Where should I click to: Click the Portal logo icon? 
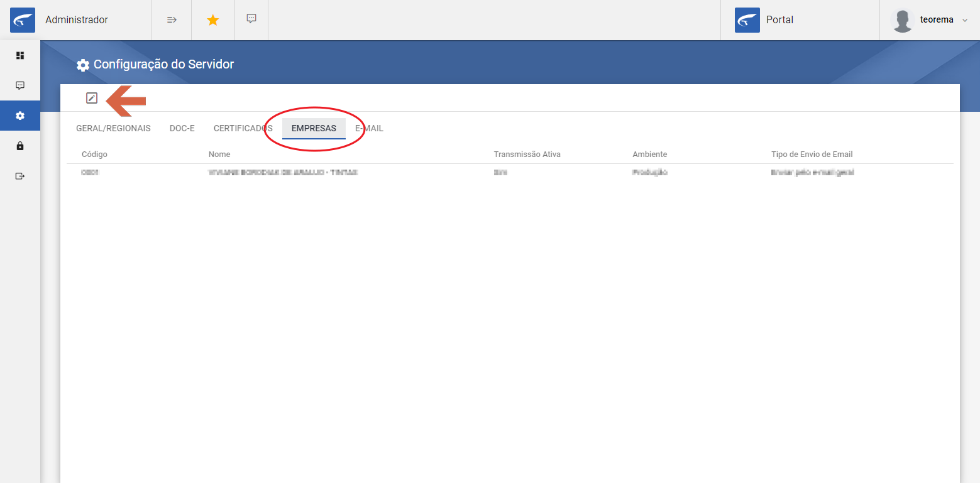point(747,20)
